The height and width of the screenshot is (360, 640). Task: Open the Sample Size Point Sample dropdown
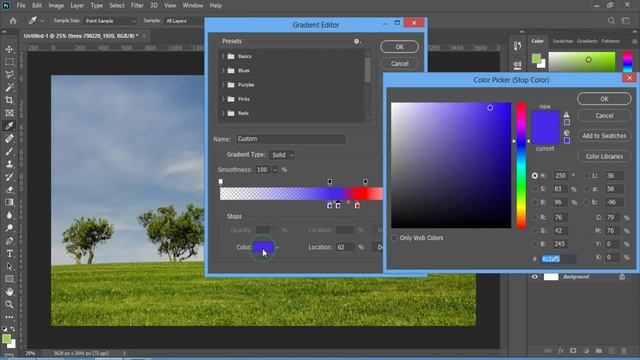(x=110, y=20)
